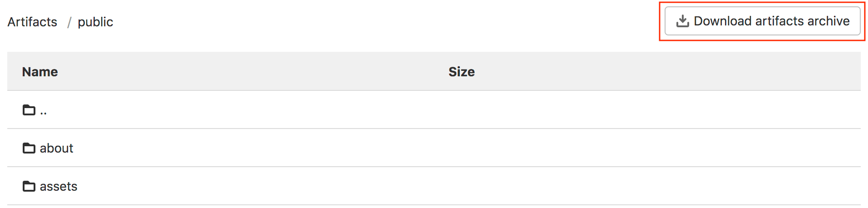Select the public breadcrumb item
868x208 pixels.
pyautogui.click(x=95, y=22)
